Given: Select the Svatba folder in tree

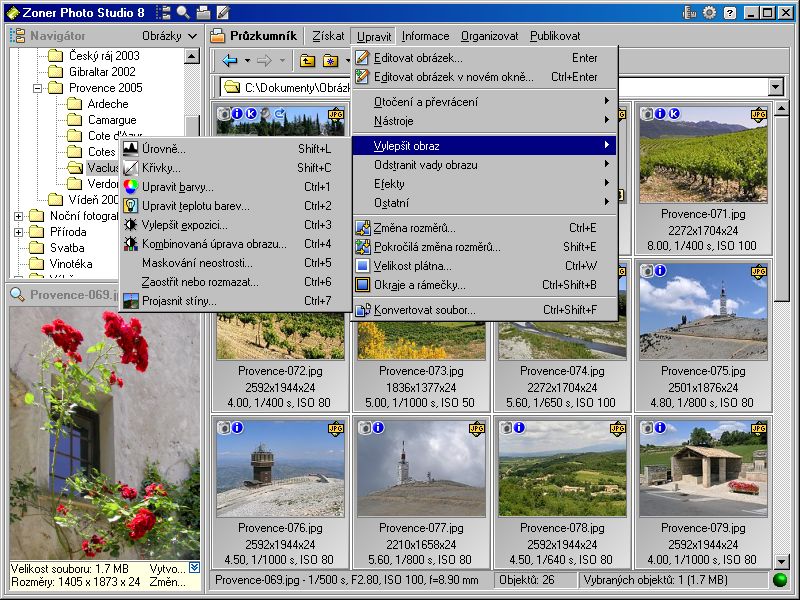Looking at the screenshot, I should coord(67,248).
